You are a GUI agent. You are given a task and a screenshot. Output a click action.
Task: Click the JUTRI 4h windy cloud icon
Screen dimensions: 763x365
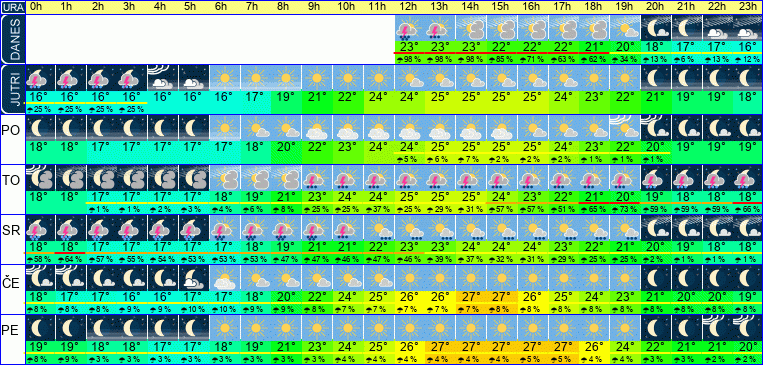163,78
